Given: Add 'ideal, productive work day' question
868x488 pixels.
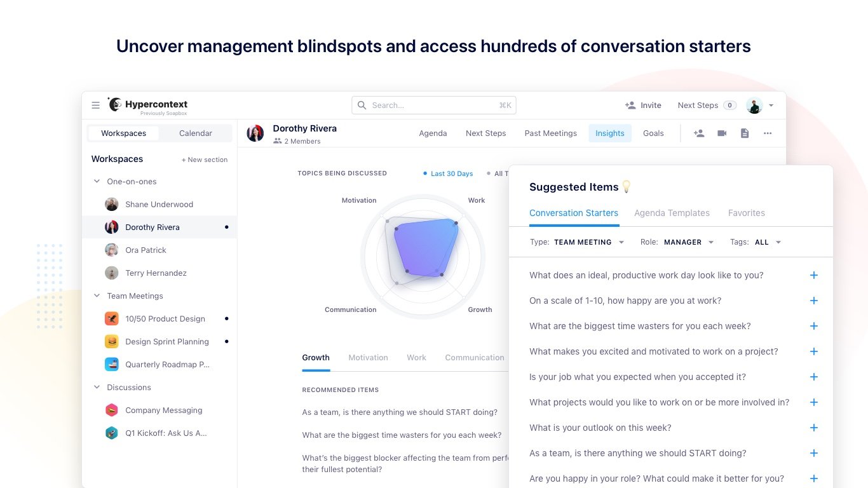Looking at the screenshot, I should [814, 275].
